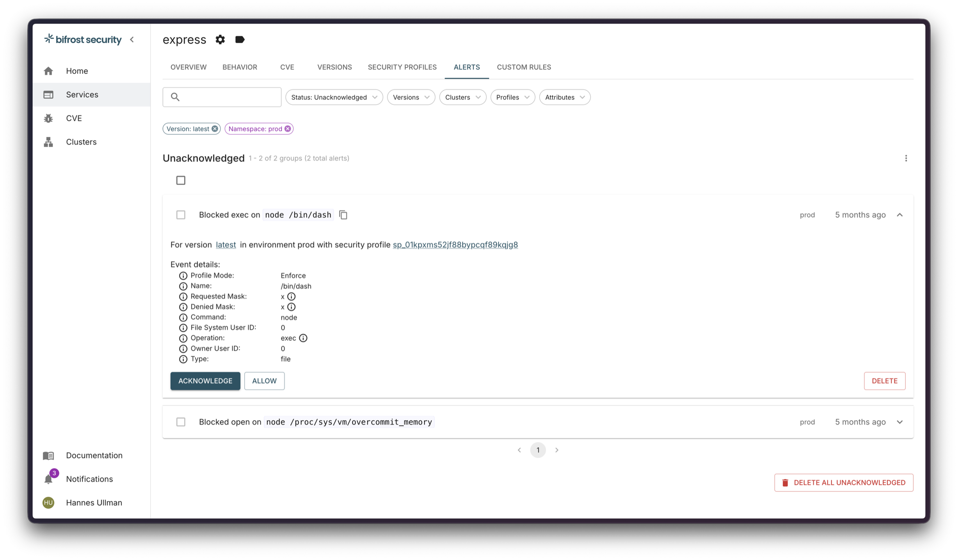Collapse the Blocked exec alert details
This screenshot has height=560, width=958.
(900, 215)
